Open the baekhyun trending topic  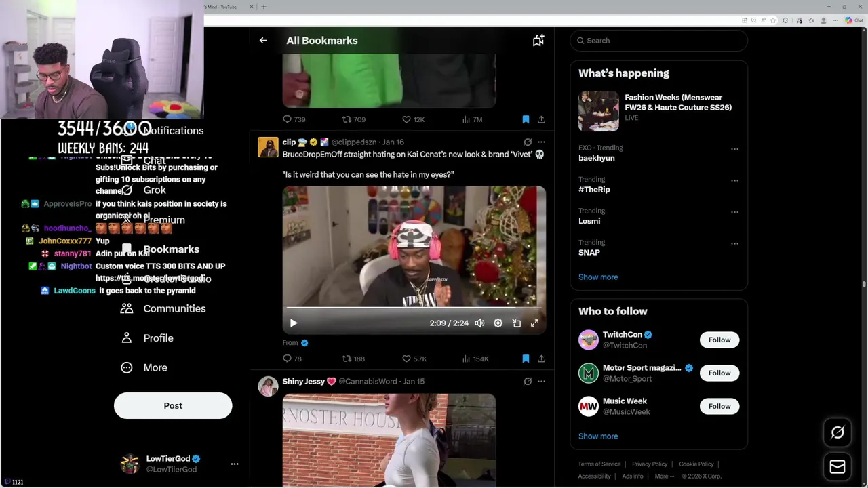pos(597,158)
